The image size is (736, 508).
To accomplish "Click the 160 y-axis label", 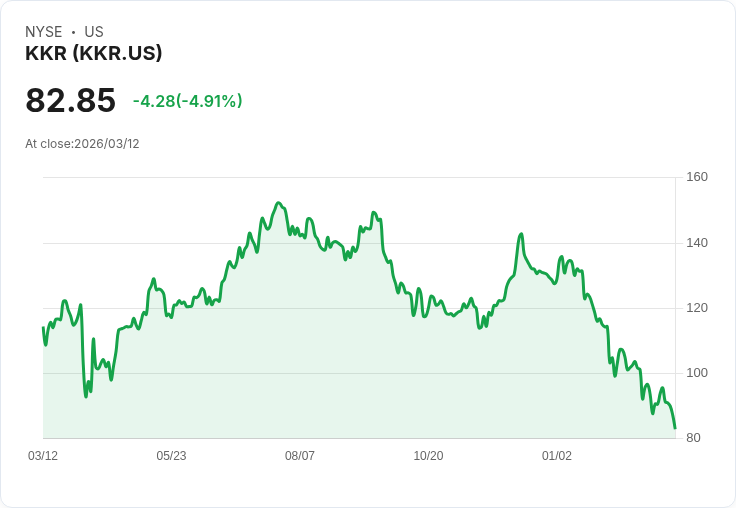I will tap(697, 177).
